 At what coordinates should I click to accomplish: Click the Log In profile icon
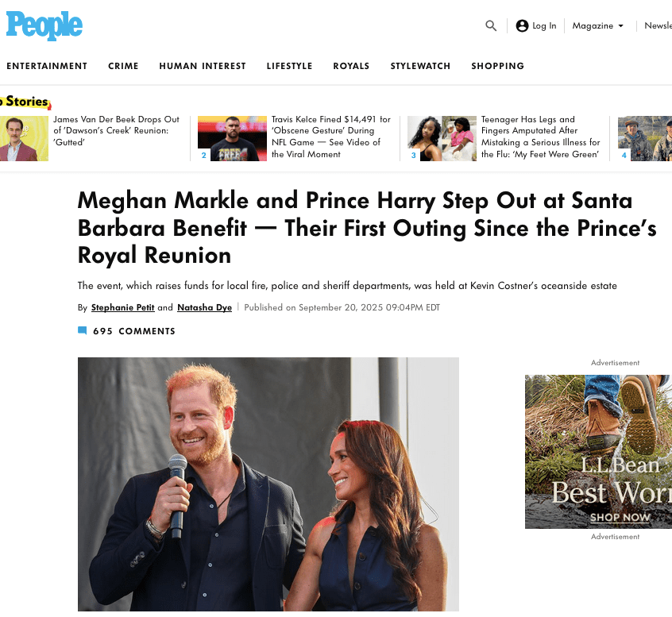(x=522, y=25)
